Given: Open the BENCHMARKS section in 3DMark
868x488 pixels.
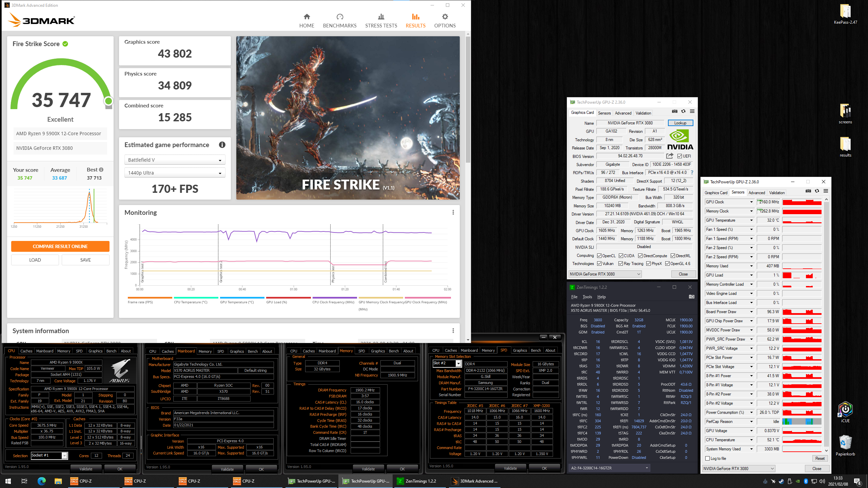Looking at the screenshot, I should click(x=340, y=21).
